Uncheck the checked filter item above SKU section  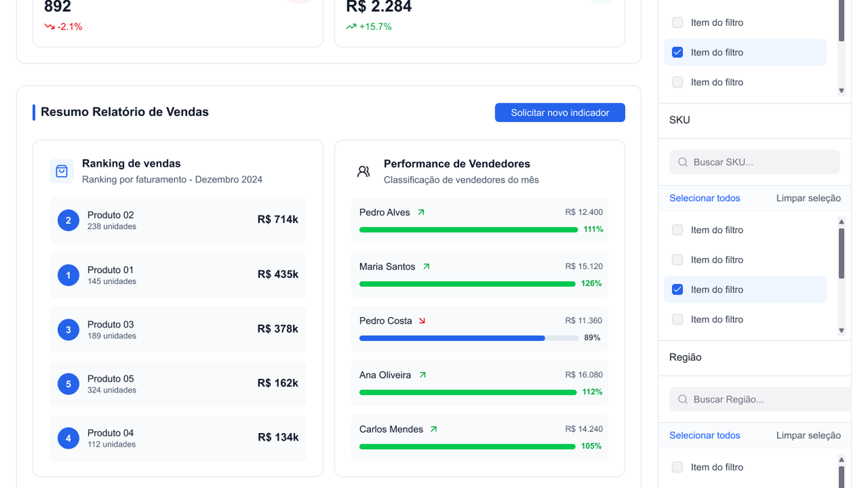(x=677, y=52)
